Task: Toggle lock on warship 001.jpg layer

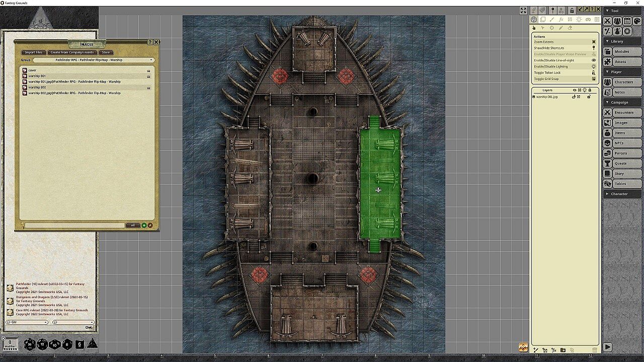Action: (589, 97)
